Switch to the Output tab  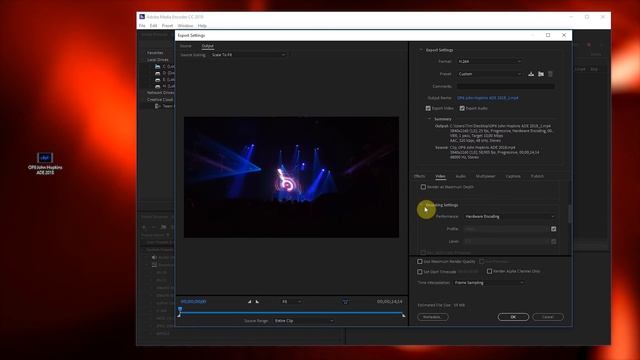[x=208, y=46]
